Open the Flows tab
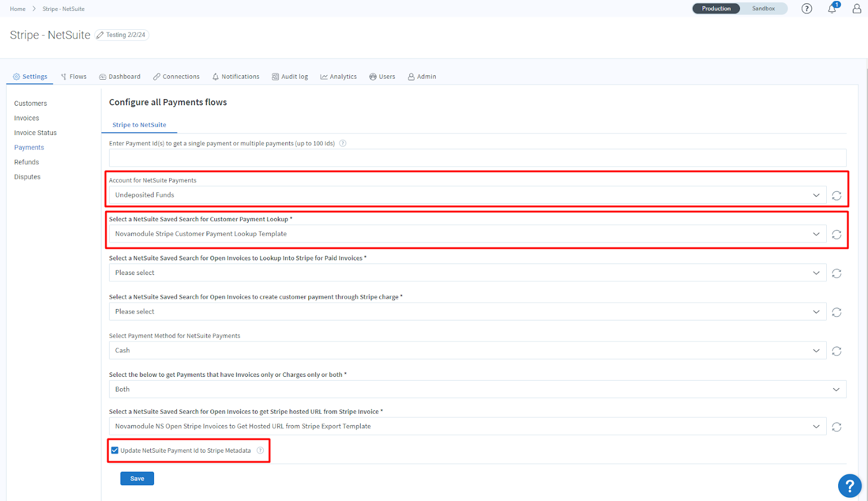The width and height of the screenshot is (868, 501). coord(74,77)
